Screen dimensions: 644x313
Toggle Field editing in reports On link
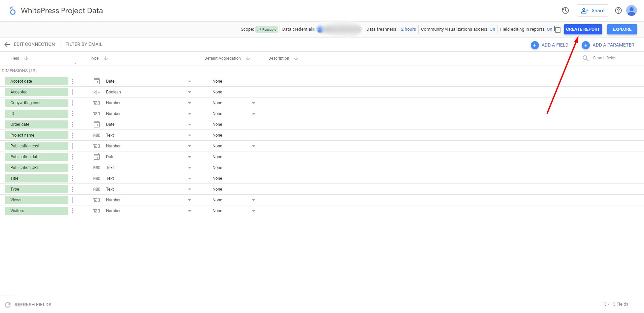[549, 29]
